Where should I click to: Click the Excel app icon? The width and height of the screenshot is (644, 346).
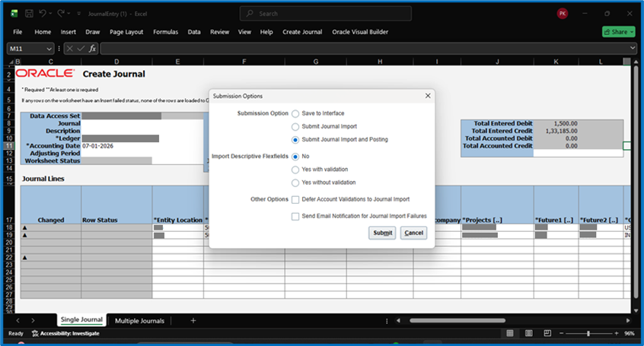coord(14,14)
